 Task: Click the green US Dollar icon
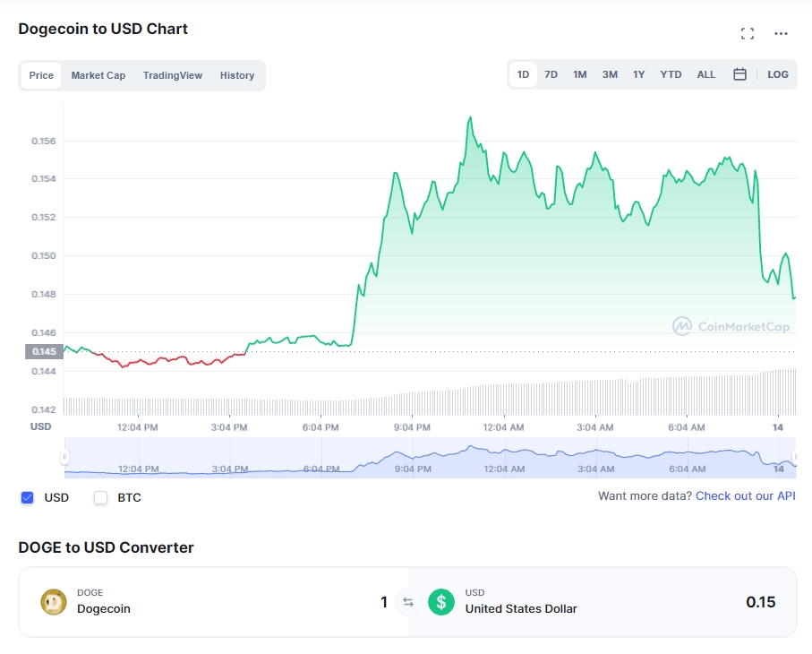(x=440, y=602)
